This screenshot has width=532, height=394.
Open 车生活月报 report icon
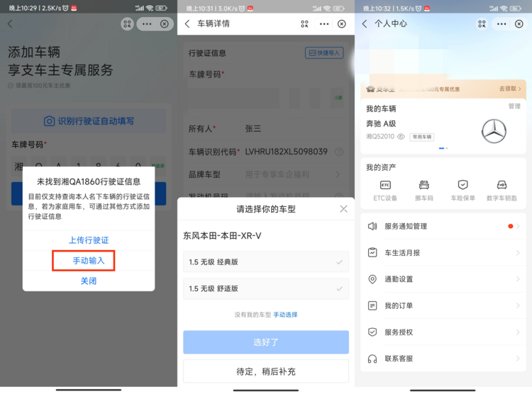[372, 252]
